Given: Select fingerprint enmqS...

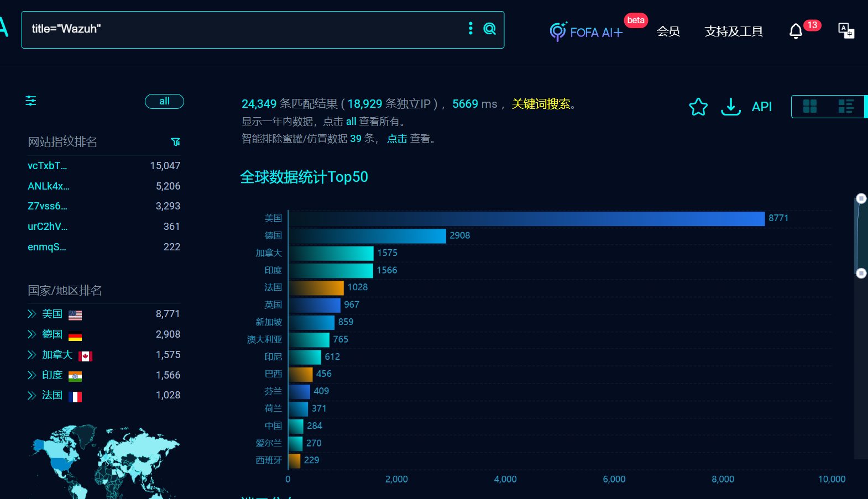Looking at the screenshot, I should click(x=47, y=247).
